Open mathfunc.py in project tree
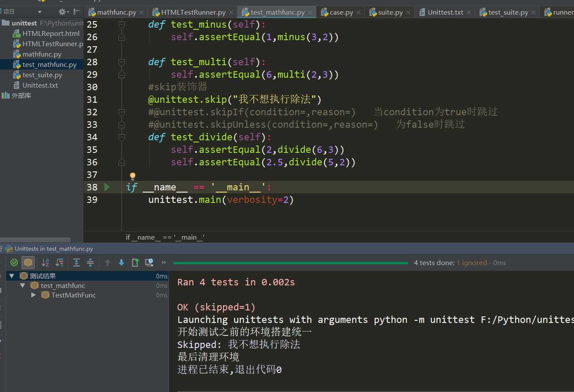Image resolution: width=574 pixels, height=392 pixels. point(42,54)
